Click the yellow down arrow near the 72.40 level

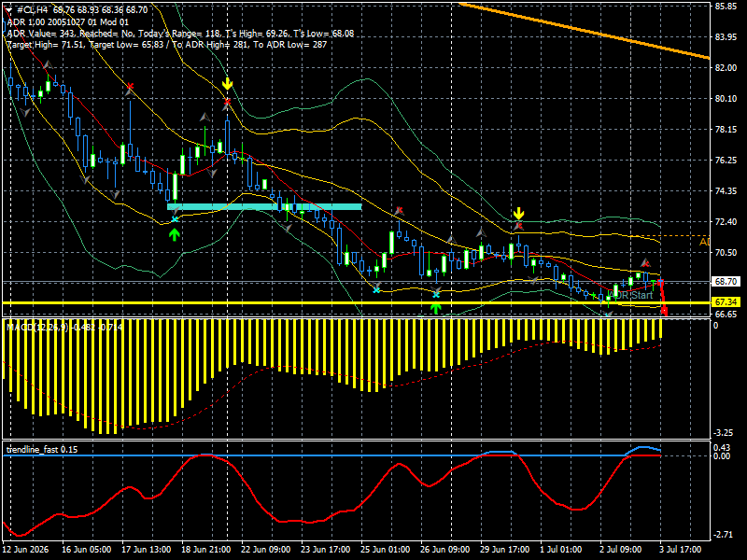[518, 213]
